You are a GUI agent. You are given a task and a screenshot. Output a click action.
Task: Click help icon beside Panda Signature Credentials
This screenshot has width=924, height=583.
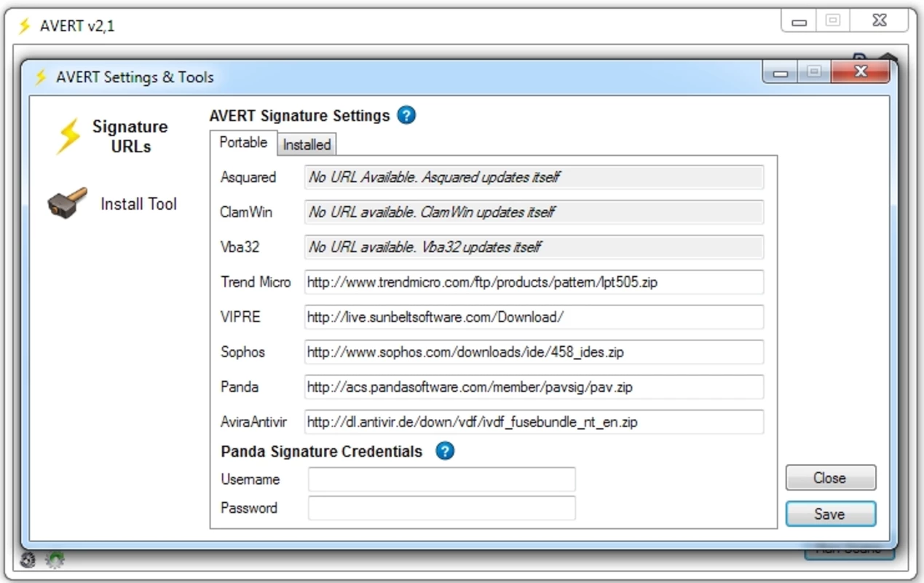(445, 451)
